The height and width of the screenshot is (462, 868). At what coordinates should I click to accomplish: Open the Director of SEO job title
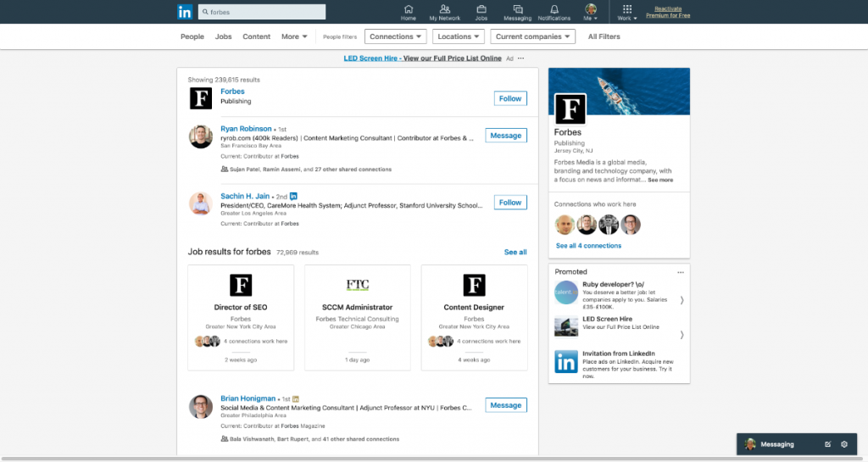pos(241,307)
